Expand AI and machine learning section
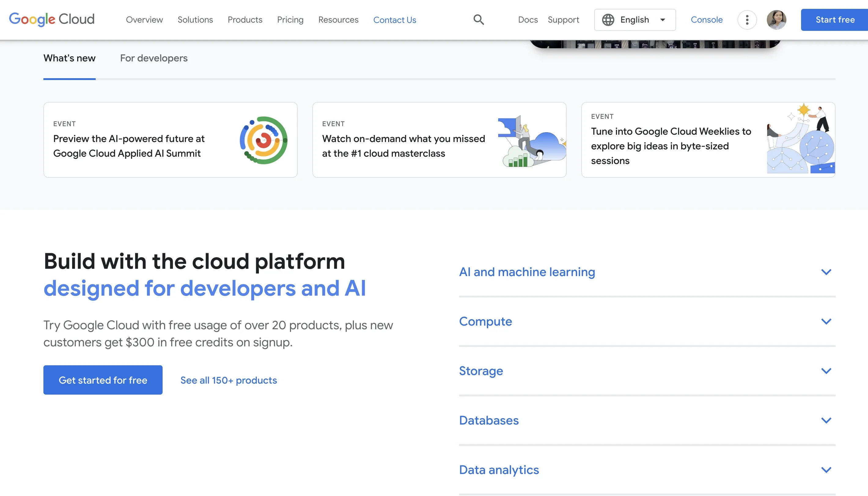868x496 pixels. tap(647, 272)
